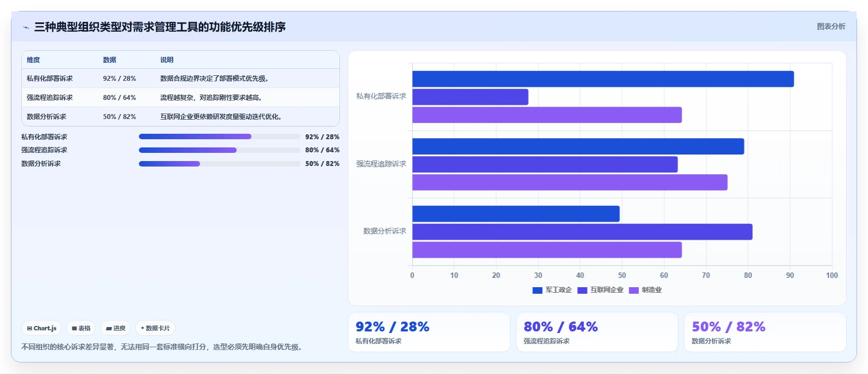Screen dimensions: 868x374
Task: Click 军工政企 bar in 强流程追踪诉求 group
Action: tap(578, 146)
